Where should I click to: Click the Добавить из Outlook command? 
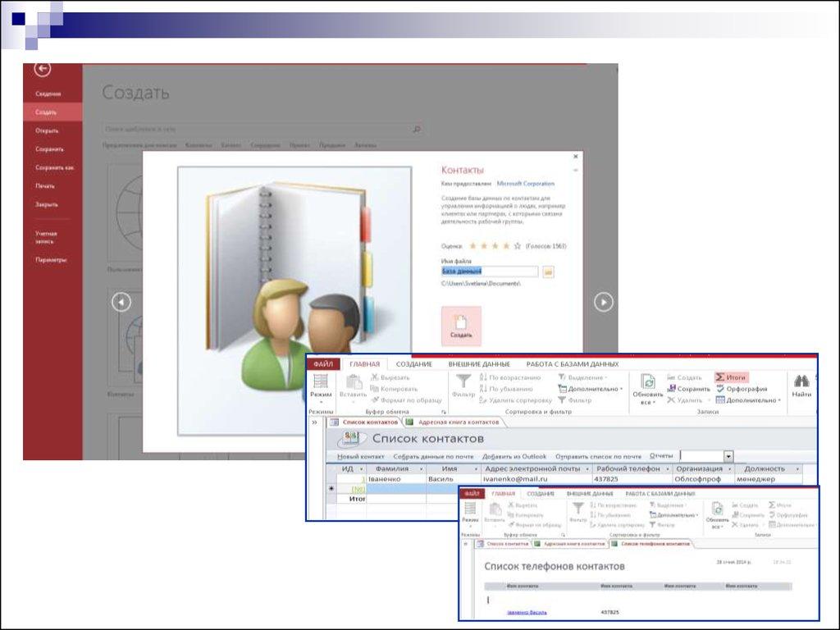click(x=514, y=456)
